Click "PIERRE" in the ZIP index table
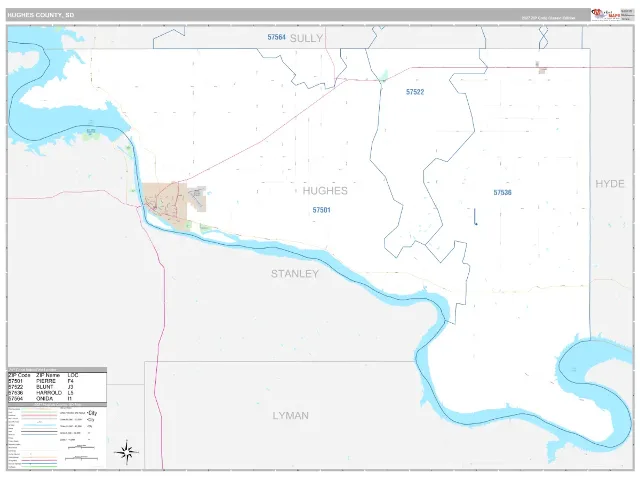 (46, 381)
